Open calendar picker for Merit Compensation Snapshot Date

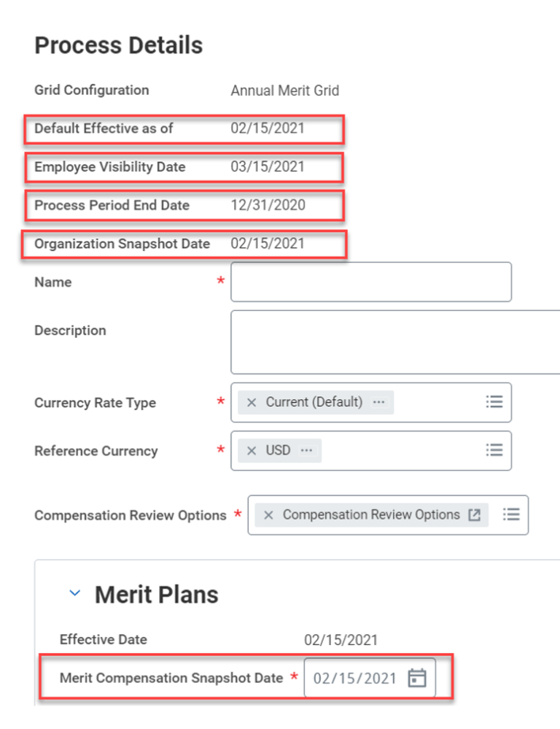(417, 678)
